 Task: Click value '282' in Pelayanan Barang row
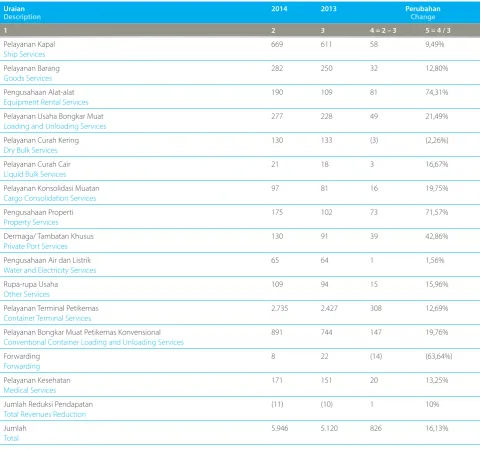pyautogui.click(x=277, y=68)
